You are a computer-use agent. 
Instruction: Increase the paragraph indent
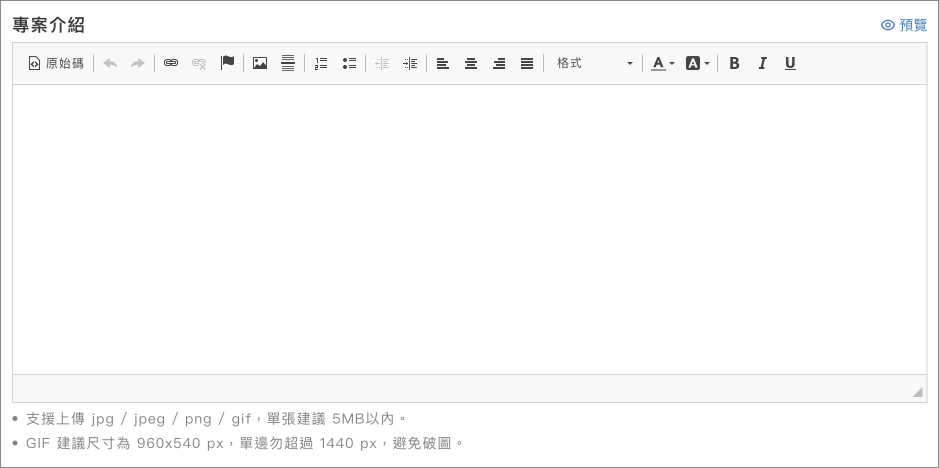[410, 63]
